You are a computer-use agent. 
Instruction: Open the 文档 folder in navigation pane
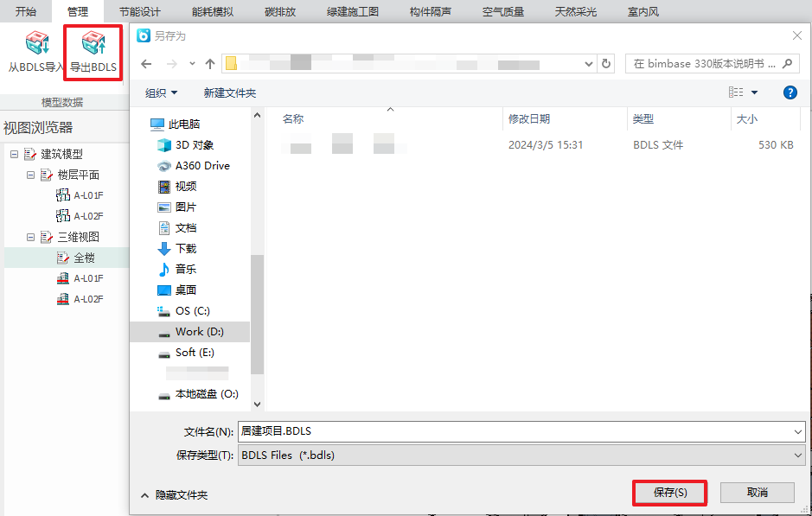(x=177, y=227)
